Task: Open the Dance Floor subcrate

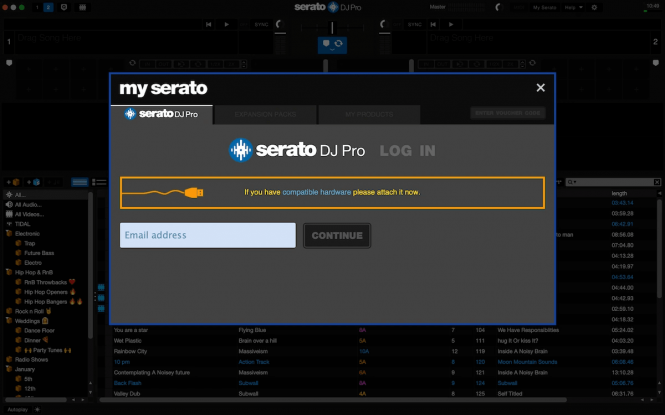Action: click(39, 331)
